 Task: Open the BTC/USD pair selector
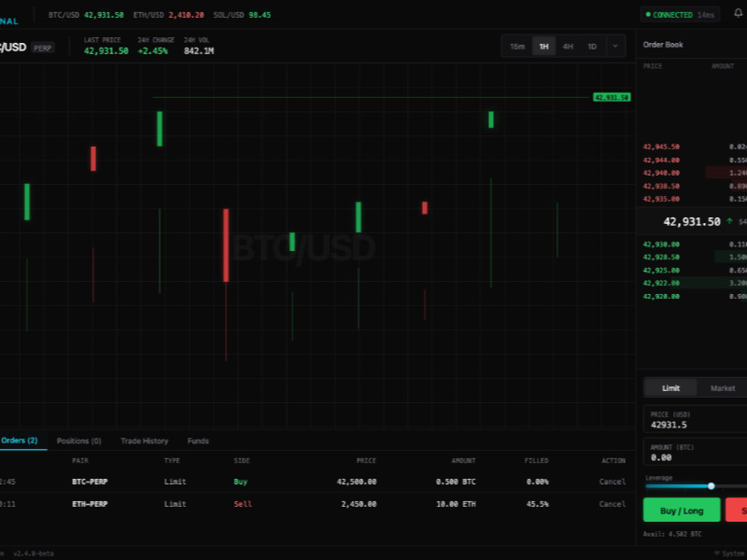pos(13,47)
